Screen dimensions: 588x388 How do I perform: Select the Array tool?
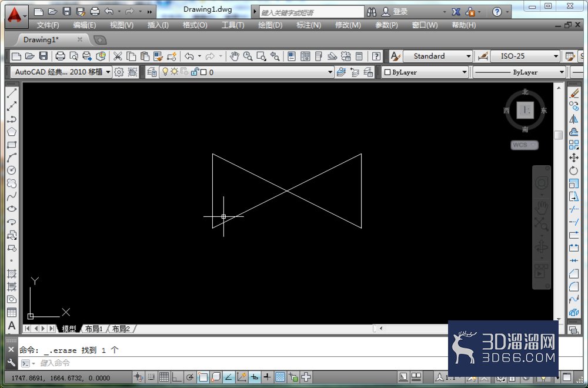click(574, 145)
